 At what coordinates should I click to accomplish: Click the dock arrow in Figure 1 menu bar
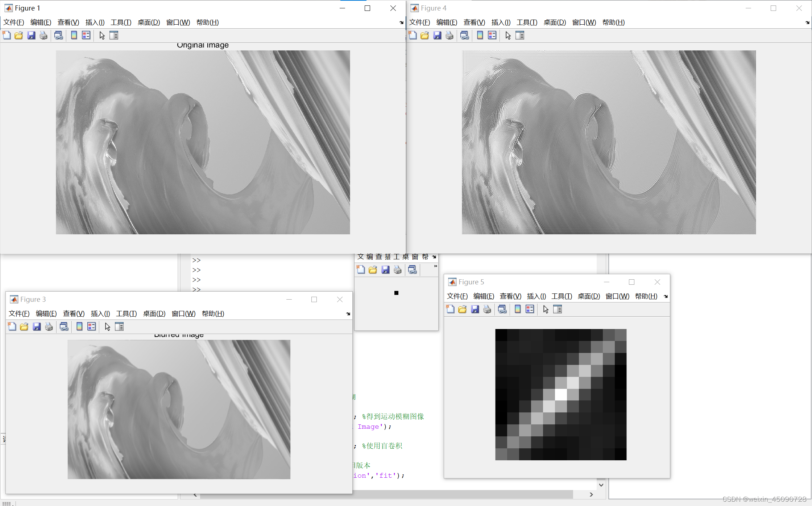(401, 22)
